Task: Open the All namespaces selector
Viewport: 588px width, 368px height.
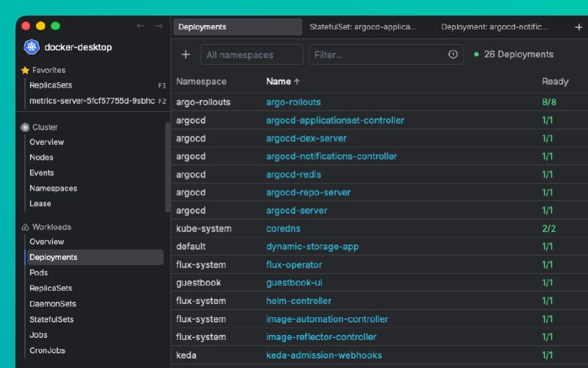Action: coord(251,54)
